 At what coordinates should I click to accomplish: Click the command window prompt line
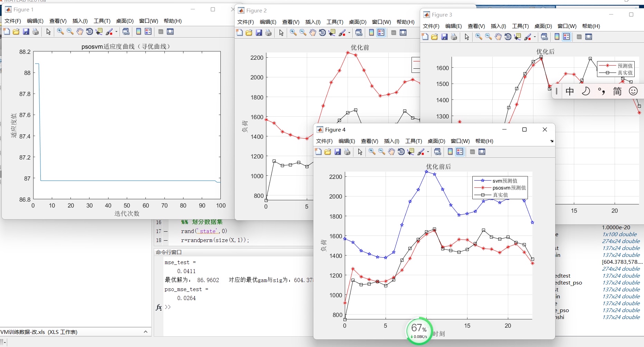tap(238, 307)
